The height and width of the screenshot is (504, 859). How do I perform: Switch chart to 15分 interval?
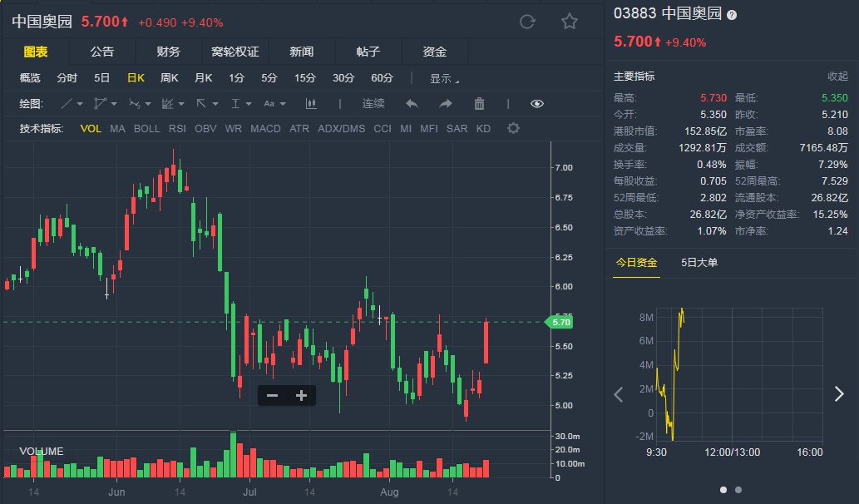(x=304, y=78)
